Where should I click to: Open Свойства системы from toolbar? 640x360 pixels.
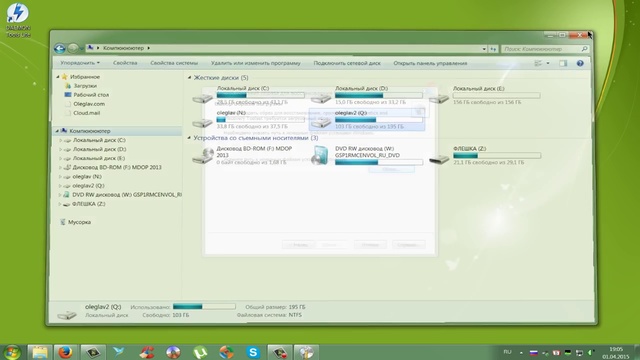174,63
